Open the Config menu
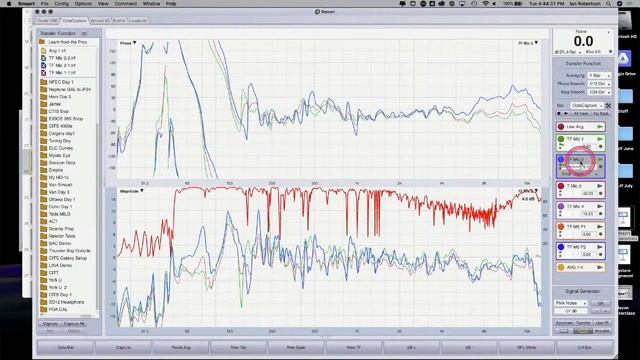Viewport: 640px width, 360px height. tap(62, 4)
